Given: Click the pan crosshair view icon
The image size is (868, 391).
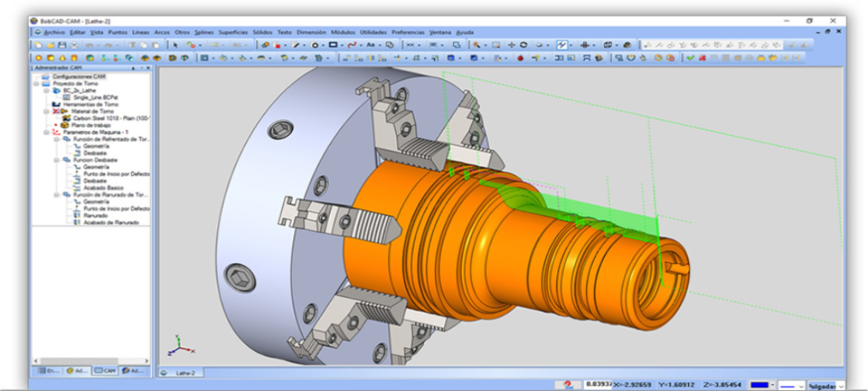Looking at the screenshot, I should pyautogui.click(x=511, y=44).
